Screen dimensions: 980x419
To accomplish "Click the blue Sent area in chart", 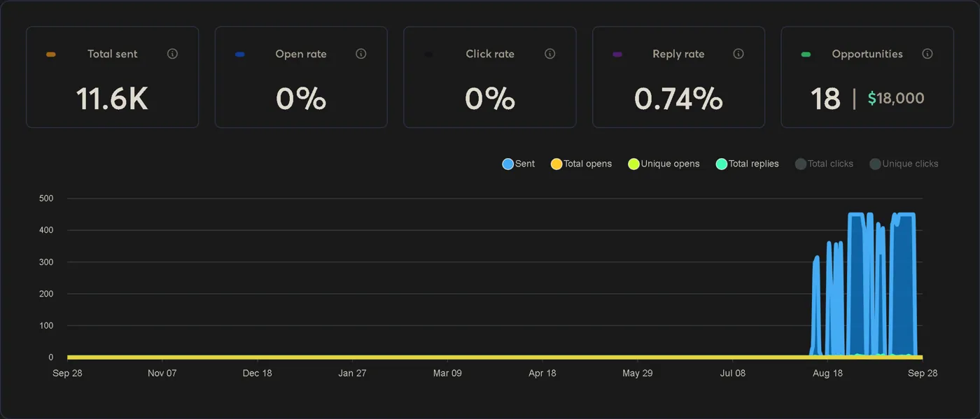I will 904,287.
